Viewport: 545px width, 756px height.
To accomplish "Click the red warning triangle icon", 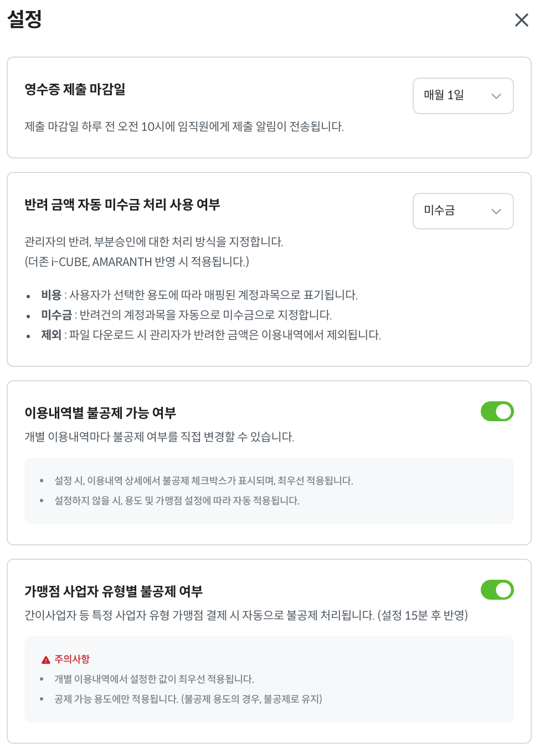I will click(x=46, y=660).
